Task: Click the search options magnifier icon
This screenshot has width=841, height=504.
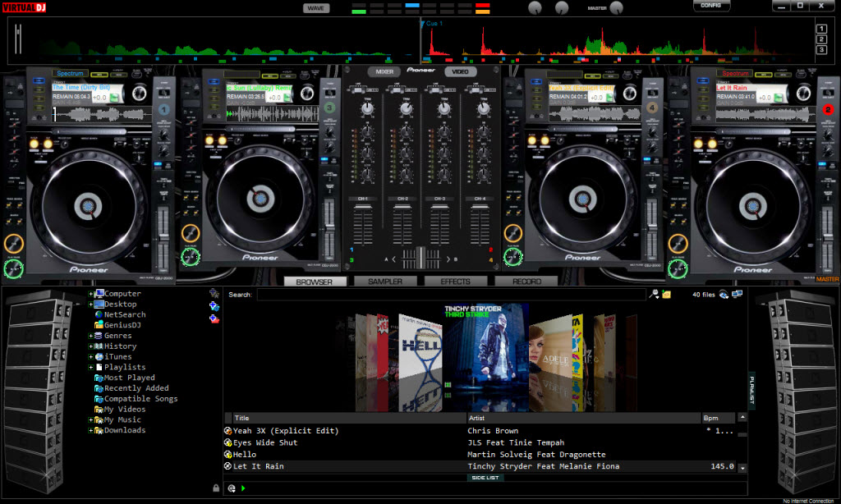Action: click(654, 294)
